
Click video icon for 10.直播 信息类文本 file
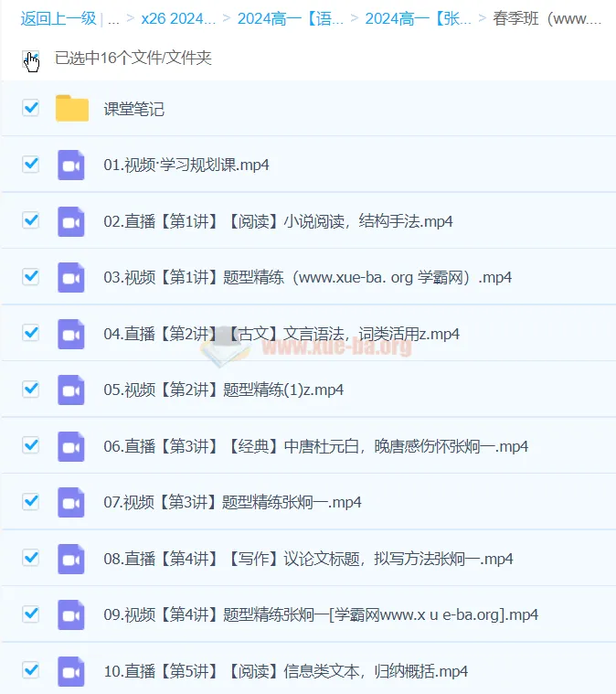coord(71,671)
